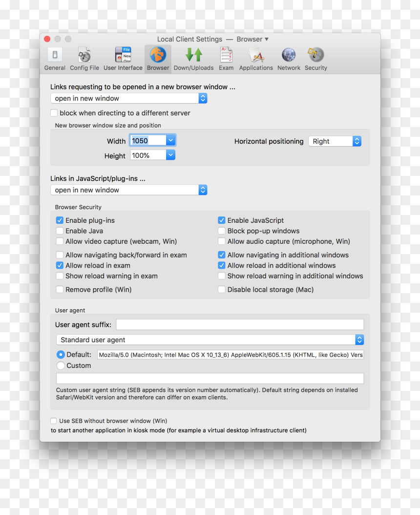420x515 pixels.
Task: Check Allow audio capture (microphone, Win)
Action: [222, 241]
